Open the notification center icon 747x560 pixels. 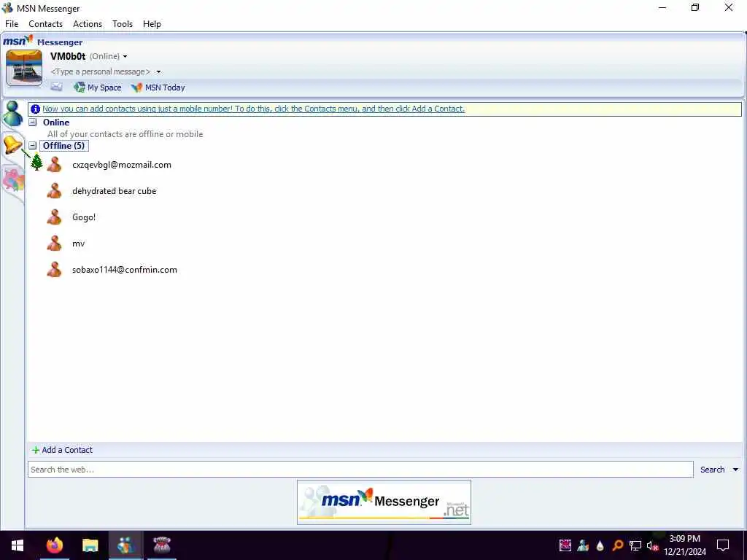coord(723,545)
